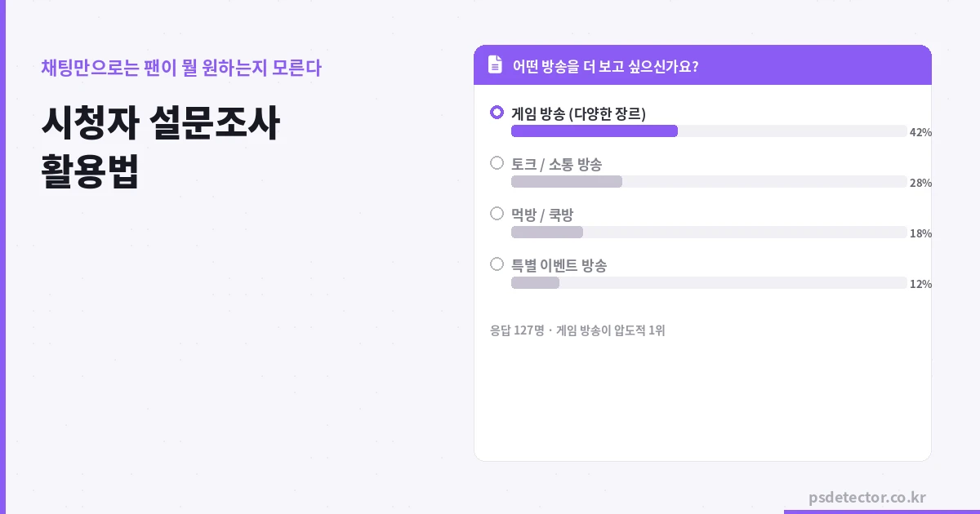Click the 특별 이벤트 방송 option label
Viewport: 980px width, 514px height.
[559, 265]
